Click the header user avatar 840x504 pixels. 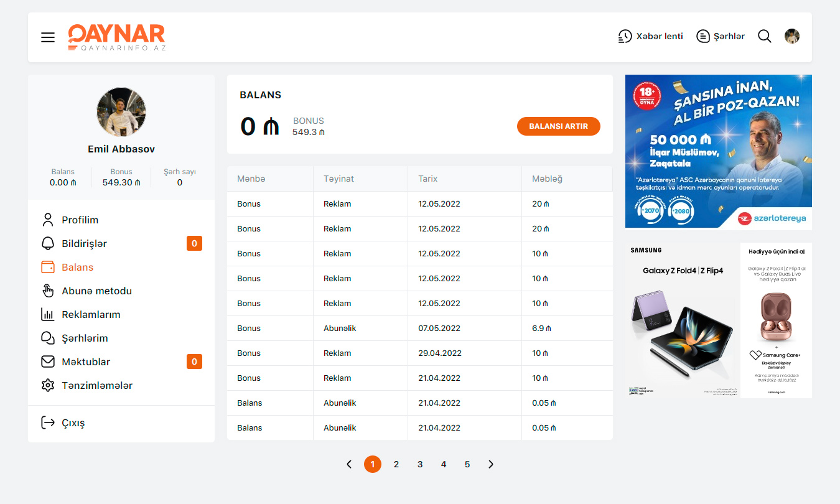[x=792, y=36]
